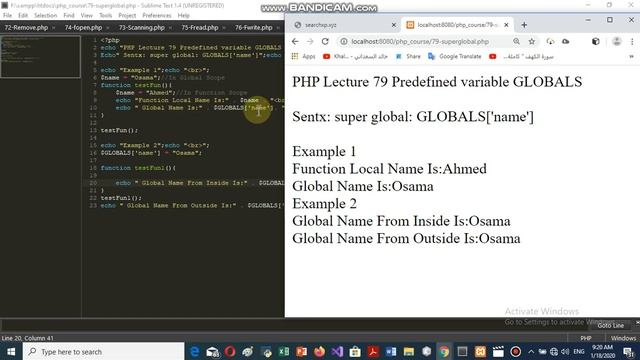The width and height of the screenshot is (640, 360).
Task: Open the Help menu
Action: click(184, 16)
